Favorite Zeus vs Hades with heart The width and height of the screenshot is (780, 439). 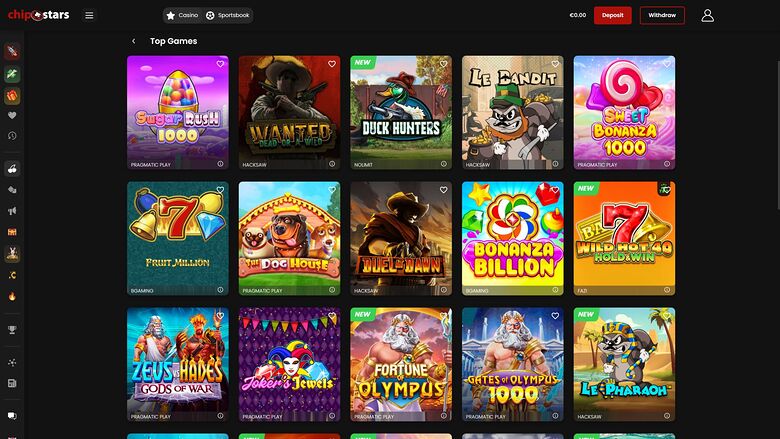click(x=220, y=315)
